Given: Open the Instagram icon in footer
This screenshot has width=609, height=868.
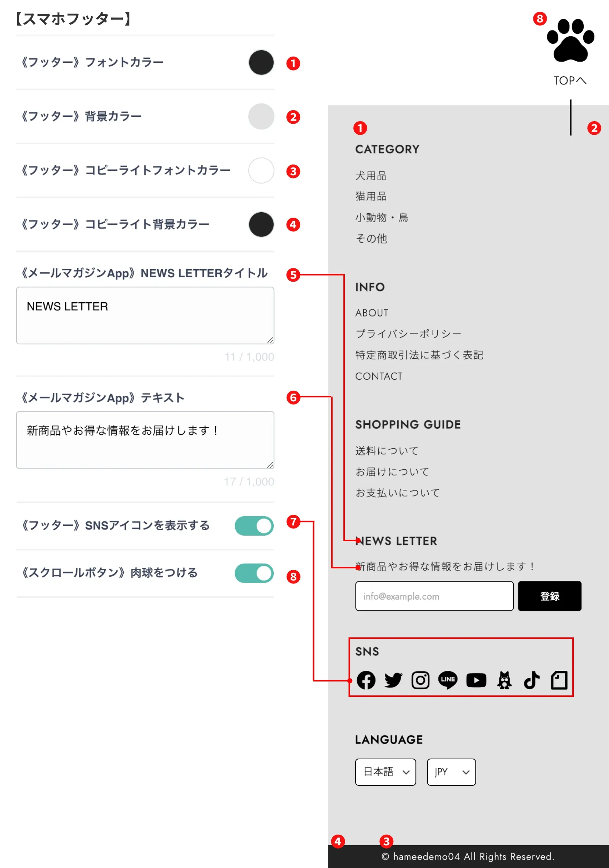Looking at the screenshot, I should 420,680.
